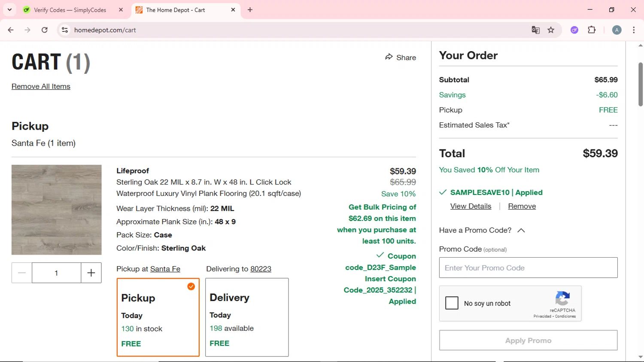Share the cart

click(x=401, y=57)
